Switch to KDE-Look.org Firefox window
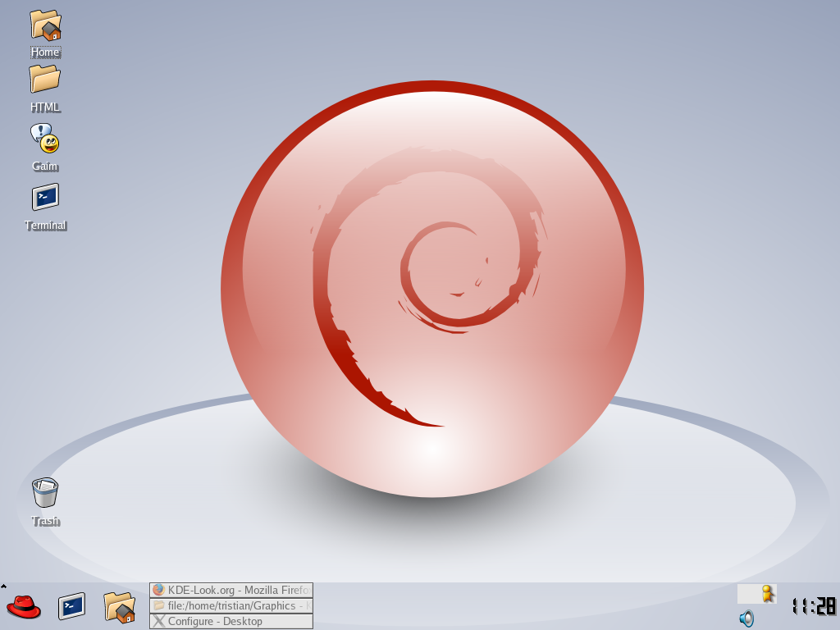This screenshot has height=630, width=840. tap(231, 591)
